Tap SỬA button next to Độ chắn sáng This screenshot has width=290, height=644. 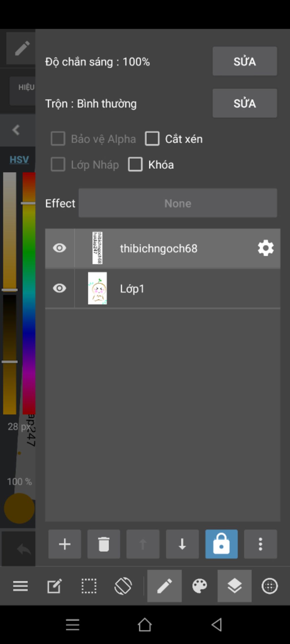pyautogui.click(x=245, y=61)
